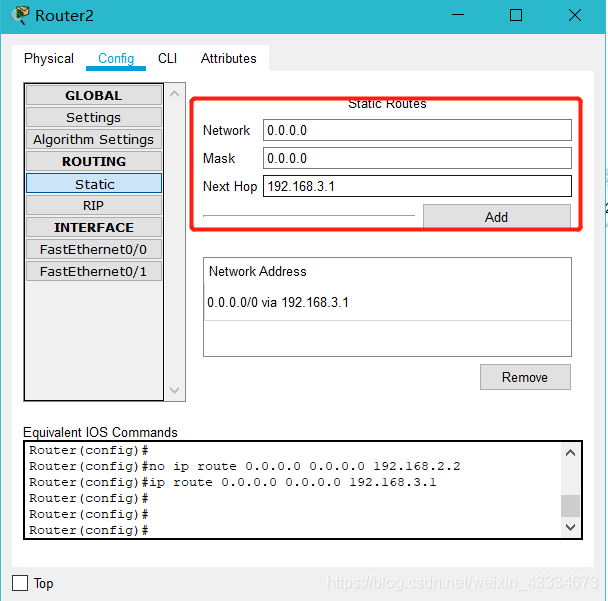Switch to the CLI tab

pos(168,59)
